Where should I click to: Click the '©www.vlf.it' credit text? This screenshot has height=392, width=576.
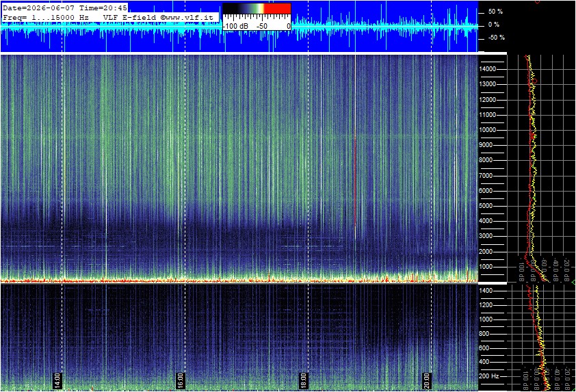click(187, 17)
